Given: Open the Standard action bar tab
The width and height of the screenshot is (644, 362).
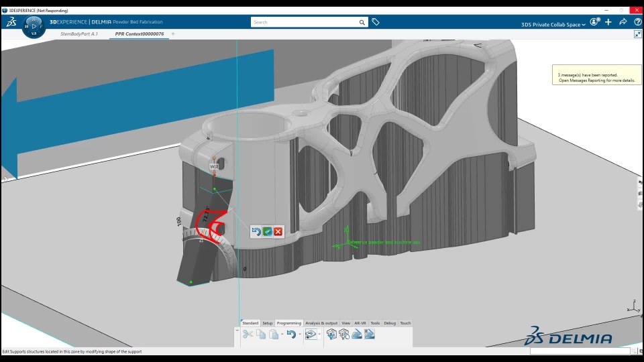Looking at the screenshot, I should coord(250,323).
